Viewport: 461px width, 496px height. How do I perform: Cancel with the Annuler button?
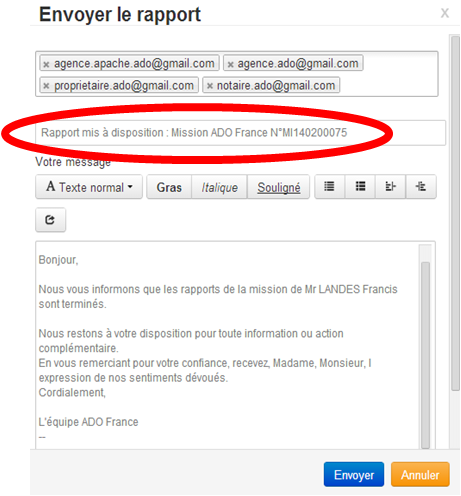click(420, 474)
